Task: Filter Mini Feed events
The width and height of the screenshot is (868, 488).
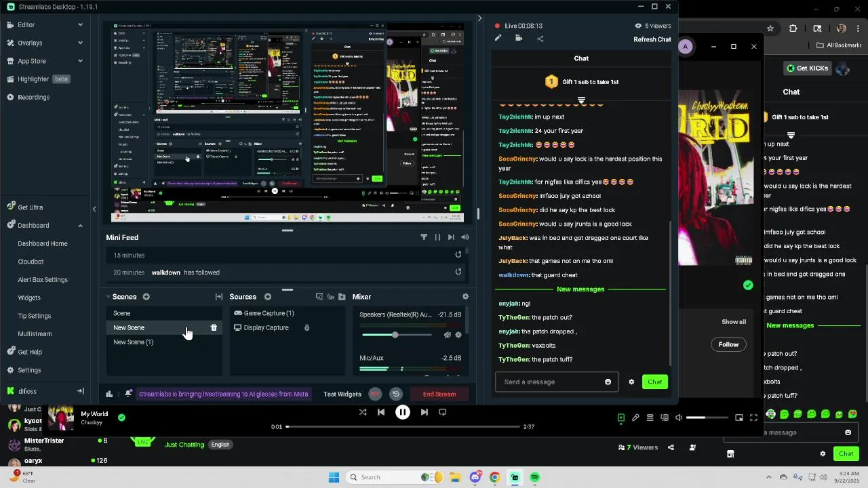Action: 424,237
